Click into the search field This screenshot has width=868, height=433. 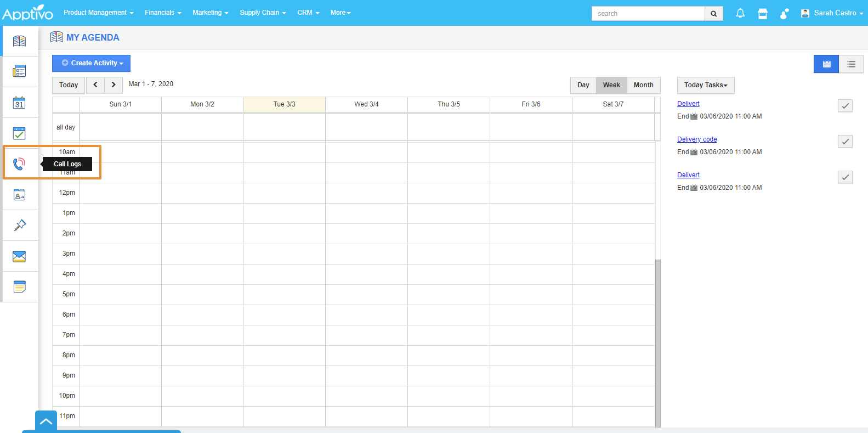pos(648,14)
